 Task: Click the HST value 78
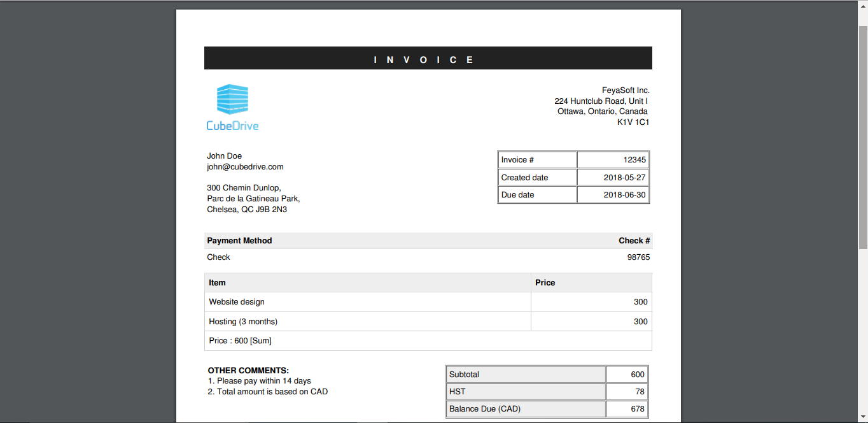tap(627, 392)
